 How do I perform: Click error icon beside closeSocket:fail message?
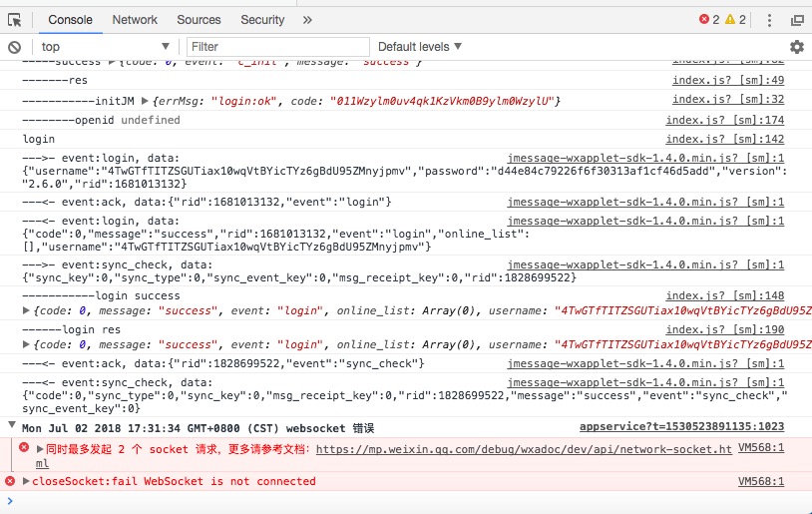point(10,481)
